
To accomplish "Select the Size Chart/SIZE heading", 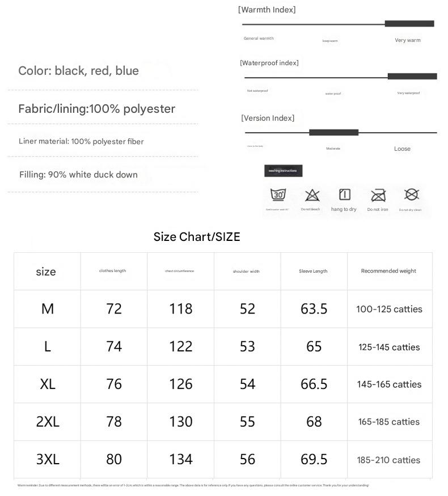I will tap(197, 237).
